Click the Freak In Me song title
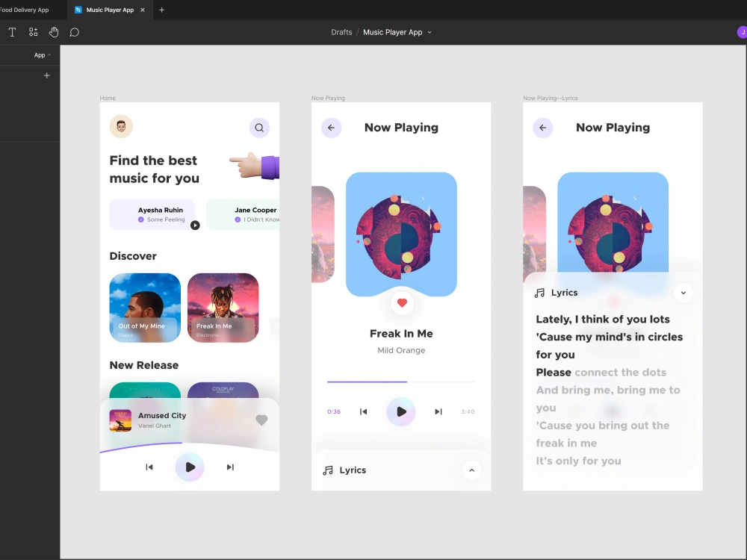The image size is (747, 560). [401, 333]
